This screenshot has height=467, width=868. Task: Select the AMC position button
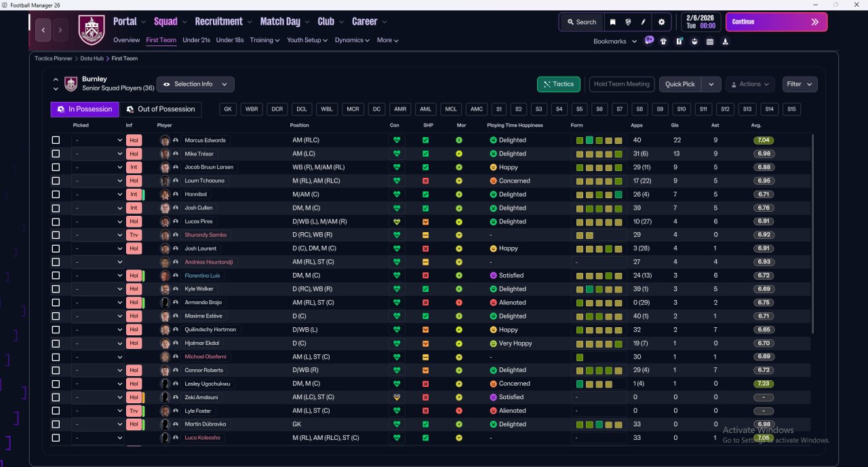tap(477, 109)
